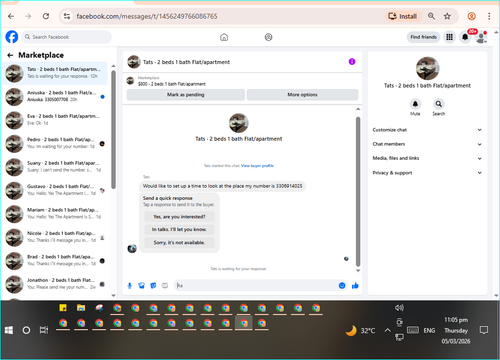Mute this chat with the bell icon
The height and width of the screenshot is (360, 500).
pyautogui.click(x=415, y=104)
